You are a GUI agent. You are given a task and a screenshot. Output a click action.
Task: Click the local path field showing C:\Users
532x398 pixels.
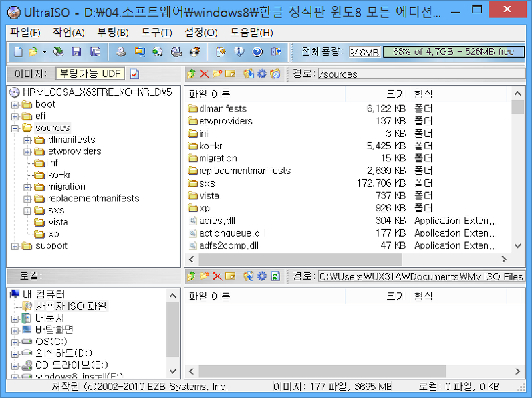point(422,276)
